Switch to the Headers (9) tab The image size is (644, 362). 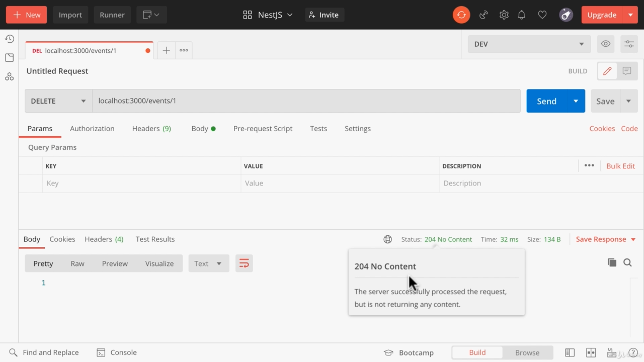[x=151, y=129]
